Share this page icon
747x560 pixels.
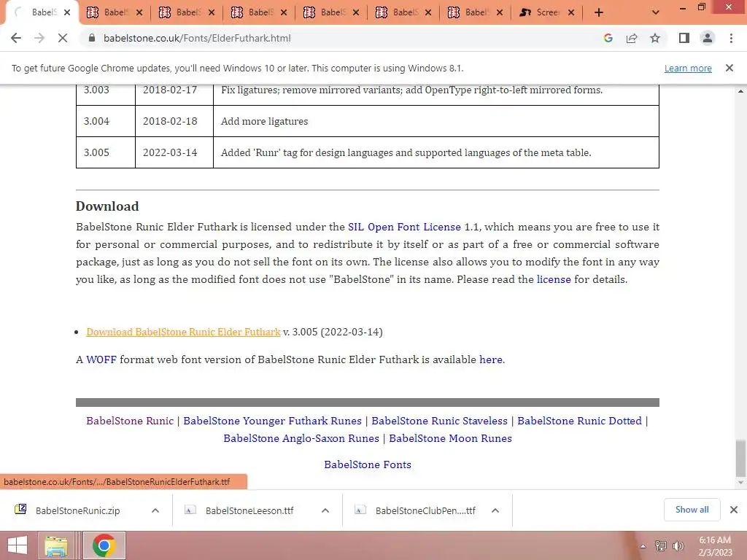click(632, 38)
